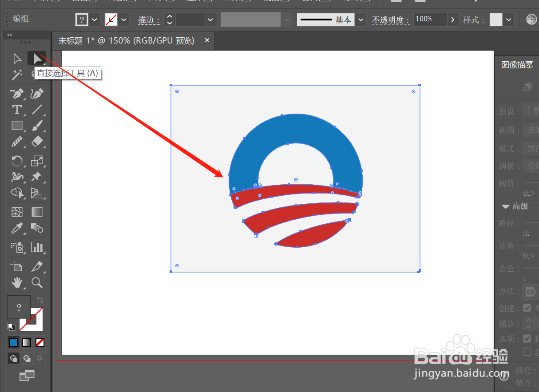Select the Zoom magnifier tool
This screenshot has width=539, height=392.
[x=37, y=282]
